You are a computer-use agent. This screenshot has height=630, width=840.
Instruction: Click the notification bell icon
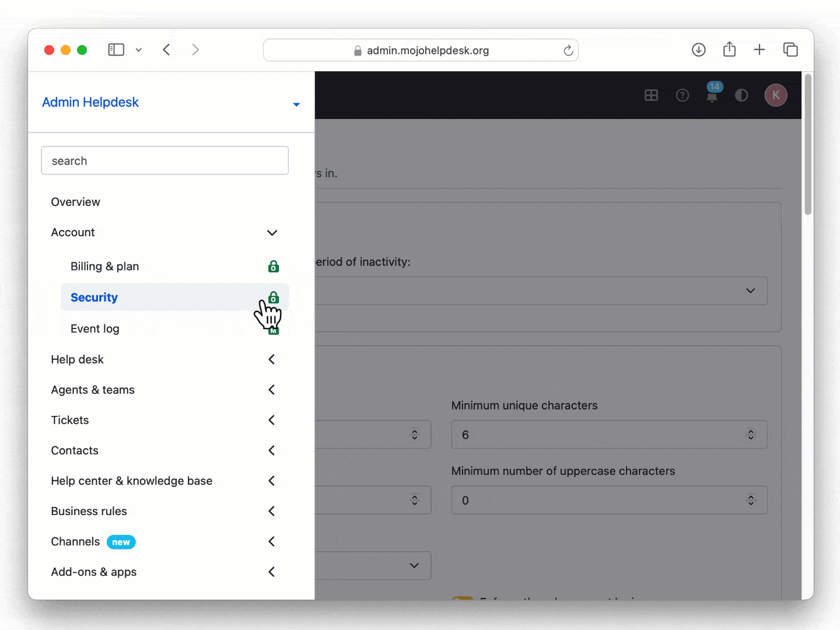tap(712, 96)
